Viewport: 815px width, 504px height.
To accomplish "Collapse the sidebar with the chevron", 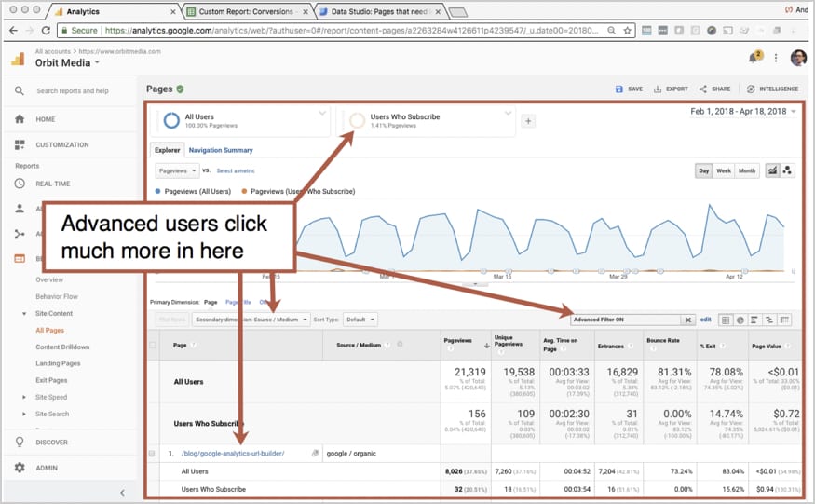I will (122, 492).
